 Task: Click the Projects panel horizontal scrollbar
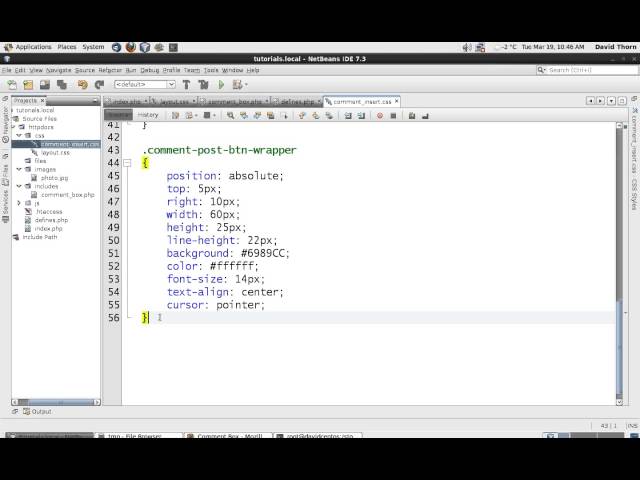click(x=56, y=402)
